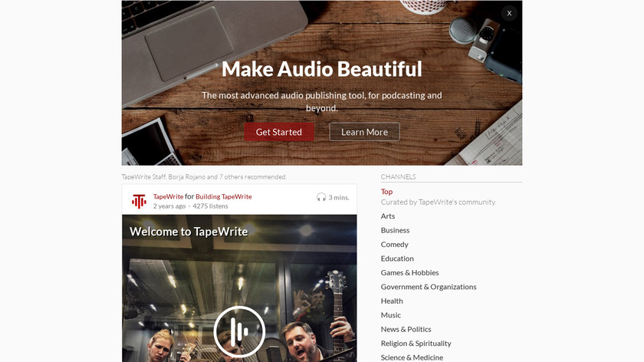The image size is (644, 362).
Task: Open the Building TapeWrite channel link
Action: [223, 196]
